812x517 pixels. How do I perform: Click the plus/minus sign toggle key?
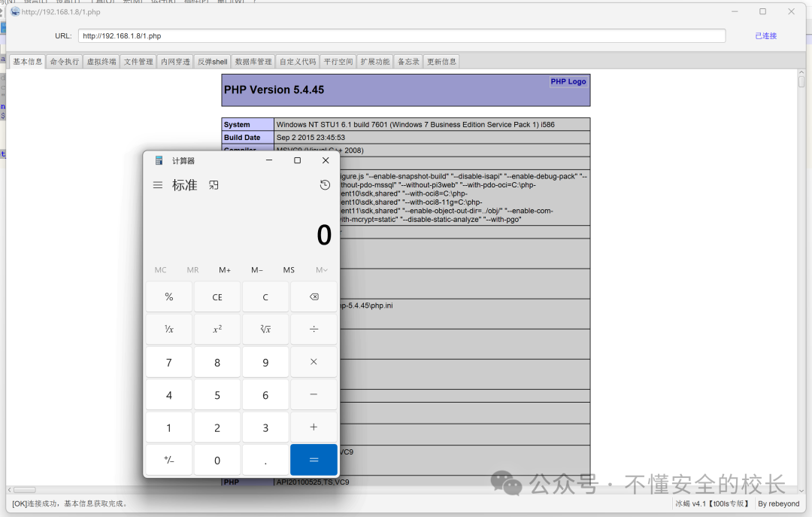pos(169,460)
